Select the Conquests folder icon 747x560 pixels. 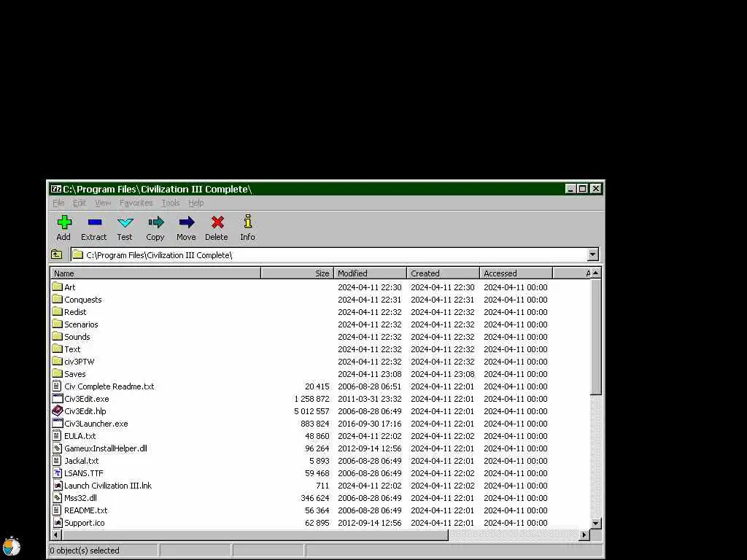point(57,299)
